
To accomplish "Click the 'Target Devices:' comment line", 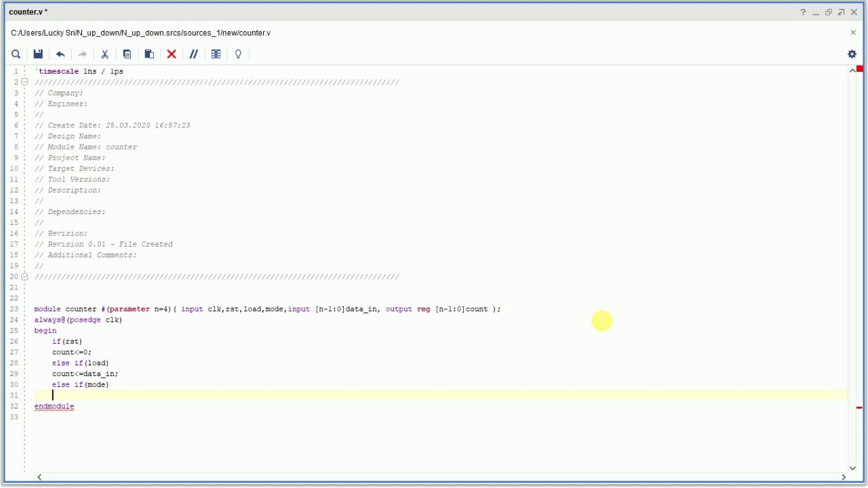I will tap(75, 169).
